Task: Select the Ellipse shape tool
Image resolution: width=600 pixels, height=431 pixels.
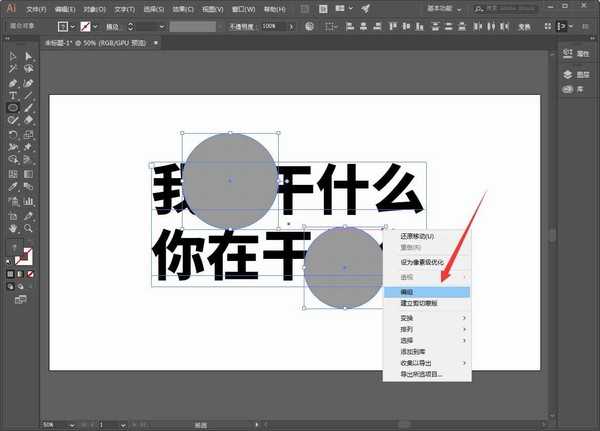Action: (13, 106)
